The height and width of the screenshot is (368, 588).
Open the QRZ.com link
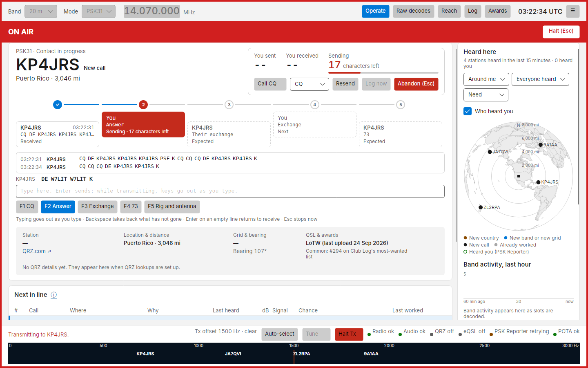point(37,251)
